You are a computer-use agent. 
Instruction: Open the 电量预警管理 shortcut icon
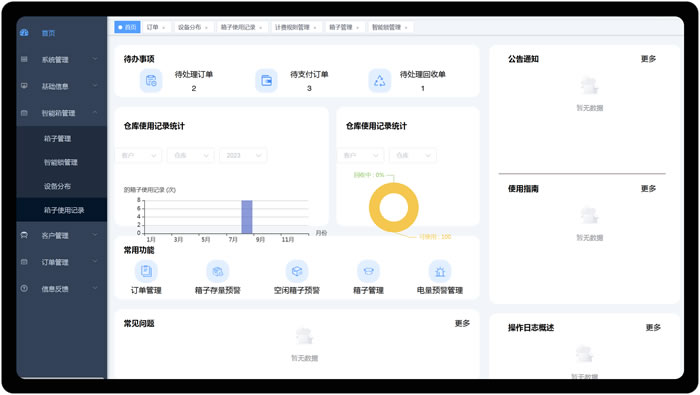click(x=440, y=271)
